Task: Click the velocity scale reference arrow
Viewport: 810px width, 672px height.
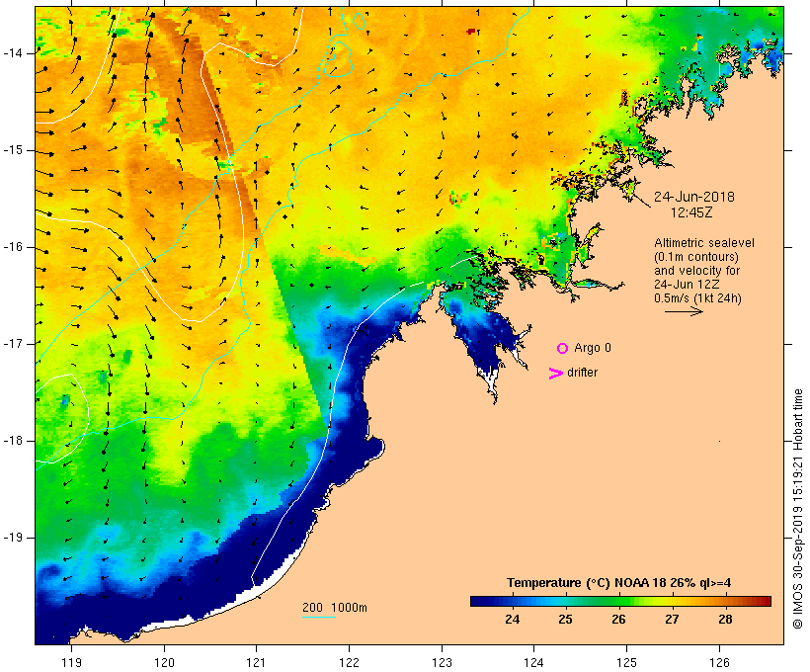Action: [684, 311]
